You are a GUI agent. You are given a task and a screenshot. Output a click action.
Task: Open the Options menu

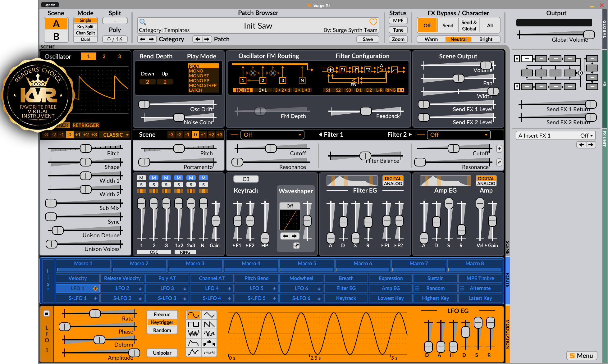pos(50,5)
